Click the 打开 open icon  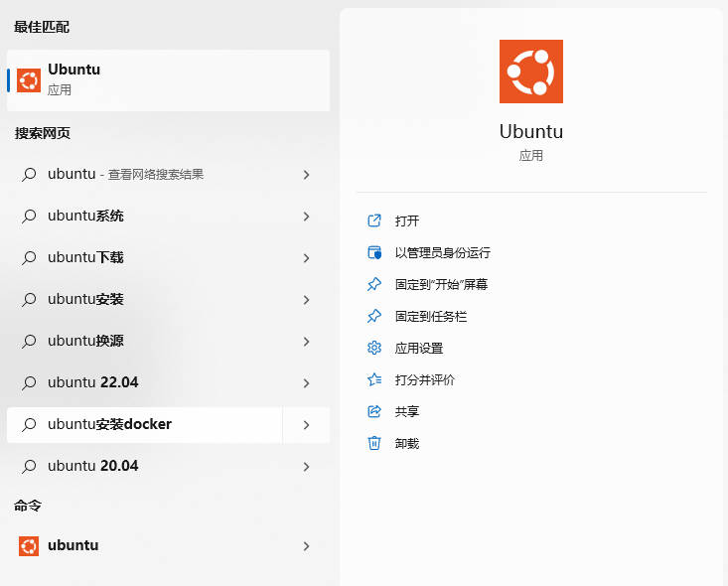pos(374,220)
